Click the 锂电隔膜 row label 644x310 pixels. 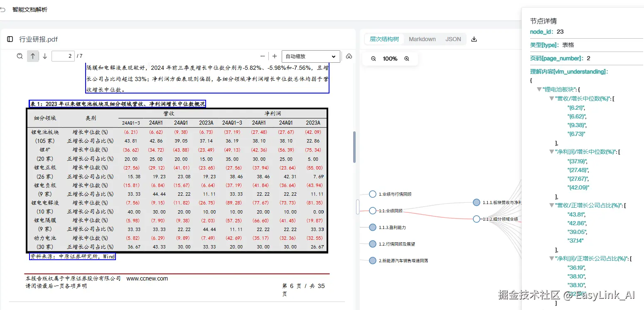pyautogui.click(x=45, y=220)
